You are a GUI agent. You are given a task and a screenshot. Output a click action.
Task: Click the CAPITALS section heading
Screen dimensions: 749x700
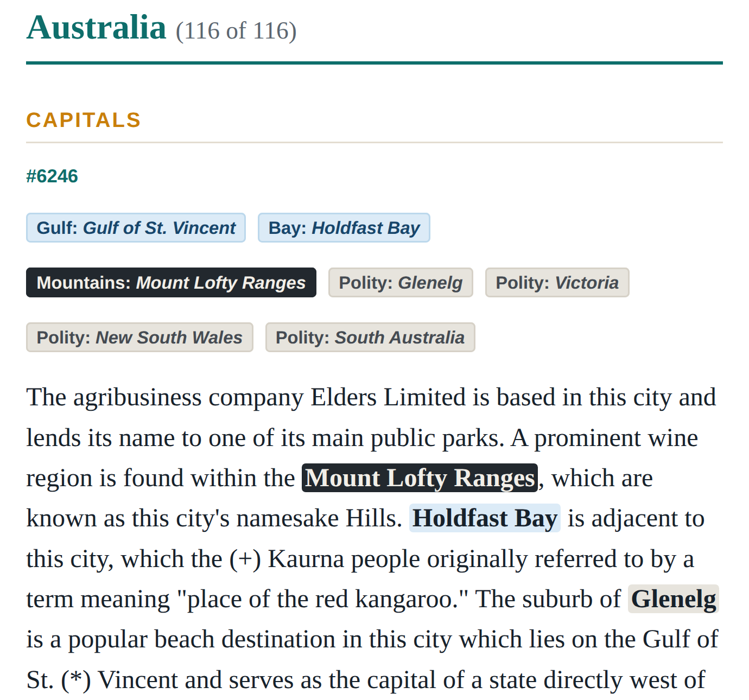point(84,120)
